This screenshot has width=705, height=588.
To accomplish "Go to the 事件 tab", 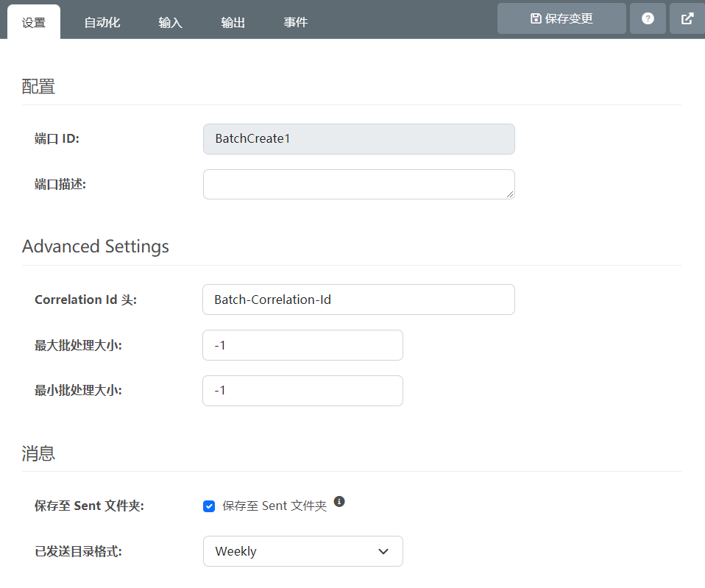I will click(x=295, y=23).
